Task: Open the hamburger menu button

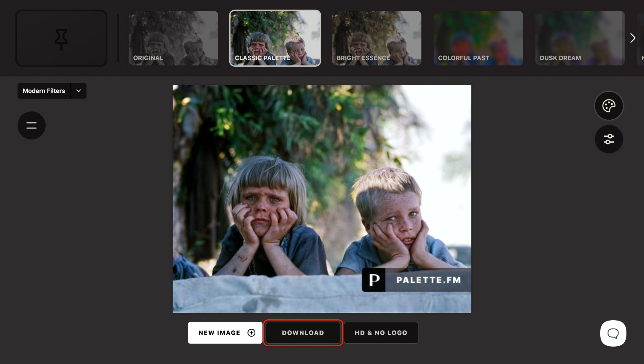Action: 31,125
